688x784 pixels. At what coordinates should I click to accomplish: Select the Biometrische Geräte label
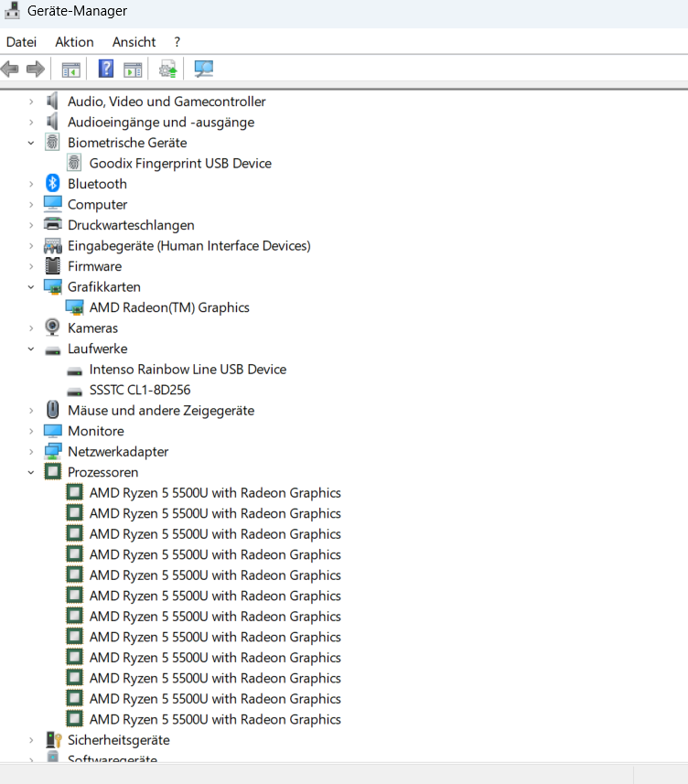[x=127, y=143]
